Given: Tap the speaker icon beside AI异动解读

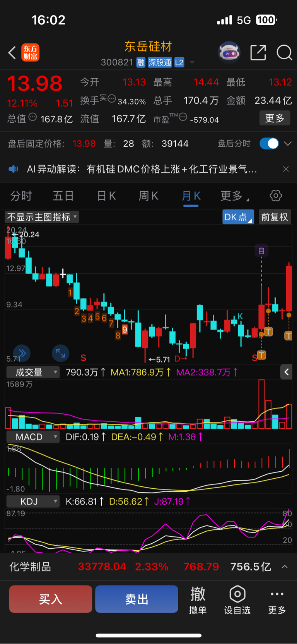Looking at the screenshot, I should click(14, 169).
